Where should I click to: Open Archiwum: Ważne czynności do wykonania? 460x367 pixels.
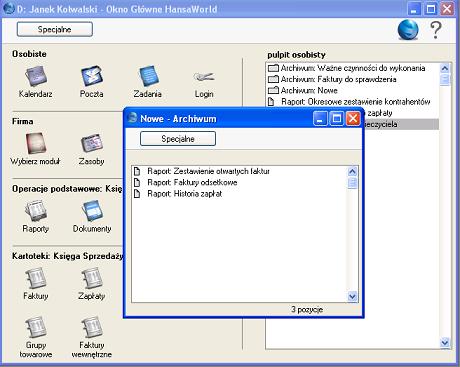pyautogui.click(x=353, y=68)
